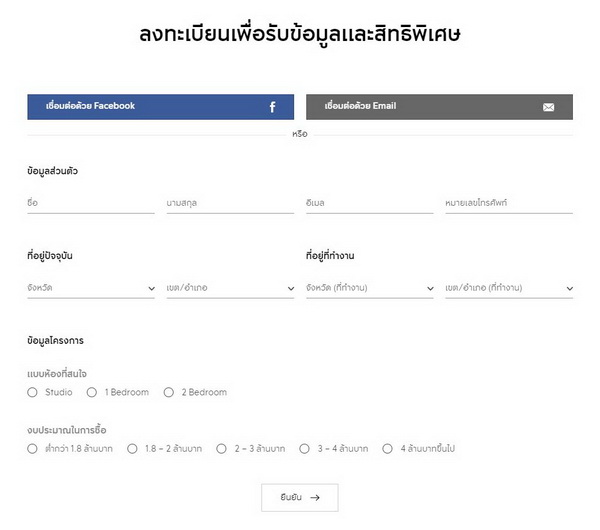The height and width of the screenshot is (530, 600).
Task: Choose budget 1.8 - 2 ล้านบาท
Action: click(x=132, y=449)
